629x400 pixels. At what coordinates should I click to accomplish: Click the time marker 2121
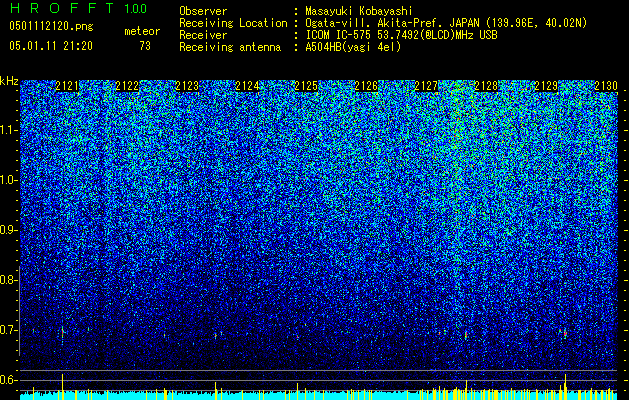(67, 86)
